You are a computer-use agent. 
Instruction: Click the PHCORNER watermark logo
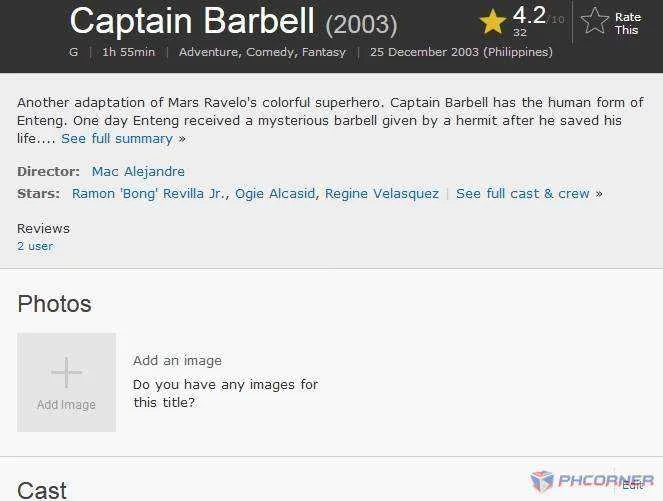tap(592, 481)
